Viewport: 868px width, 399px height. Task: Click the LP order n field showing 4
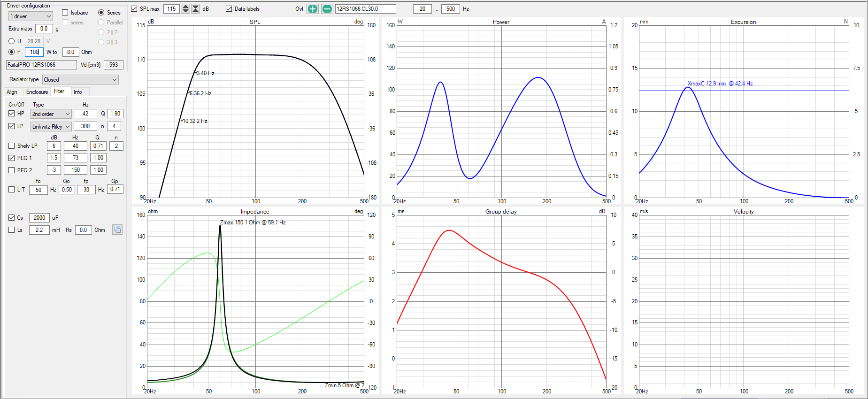pos(114,126)
